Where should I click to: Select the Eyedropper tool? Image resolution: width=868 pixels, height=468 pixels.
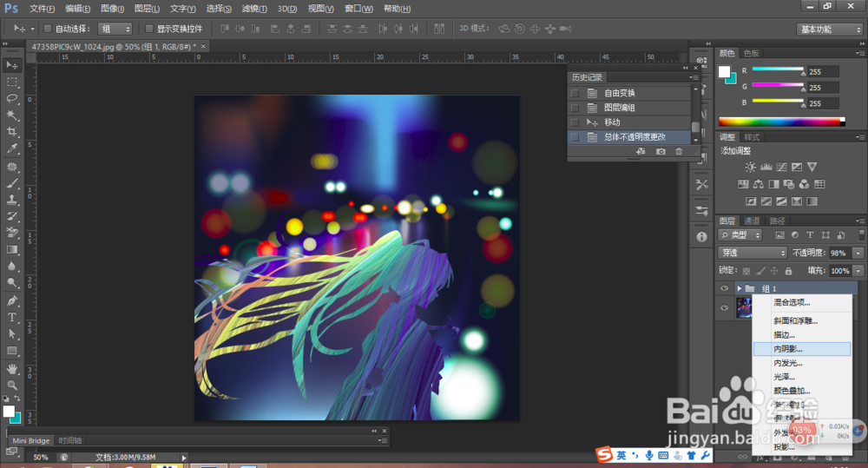(11, 148)
